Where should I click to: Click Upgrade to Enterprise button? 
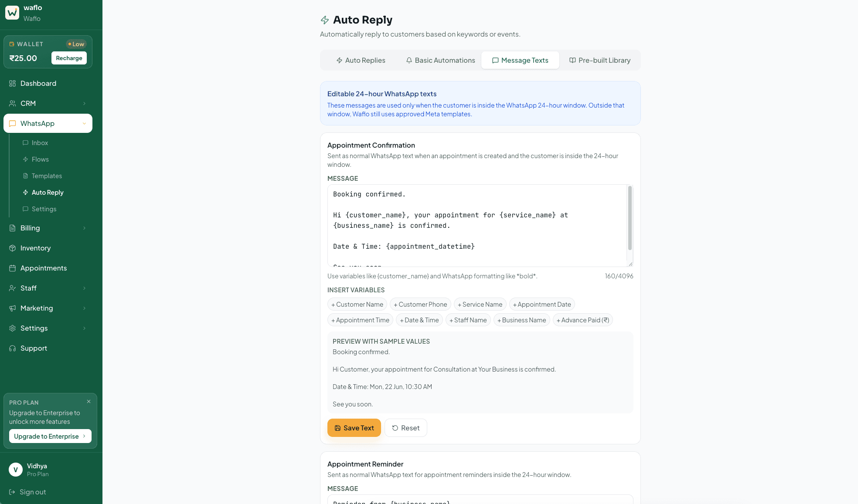[50, 436]
